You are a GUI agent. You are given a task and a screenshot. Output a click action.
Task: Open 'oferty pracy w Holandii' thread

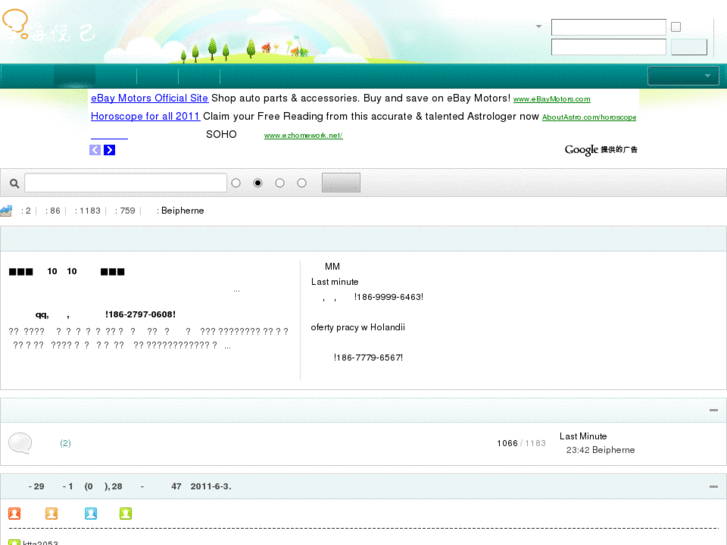[x=358, y=327]
